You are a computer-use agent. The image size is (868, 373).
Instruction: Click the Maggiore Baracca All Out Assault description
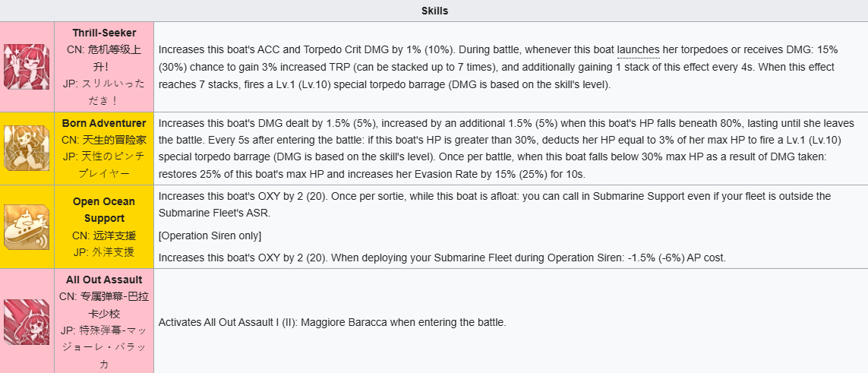tap(332, 322)
